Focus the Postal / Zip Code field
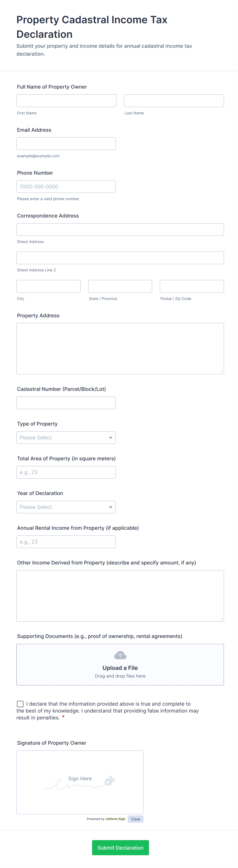The image size is (238, 868). (192, 286)
